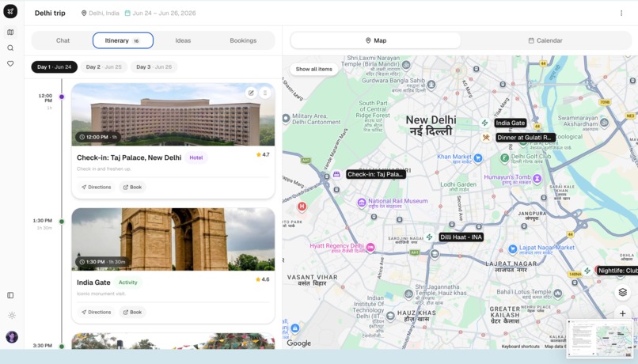Click Lajpat Nagar Market shopping pin
Screen dimensions: 638x364
point(513,248)
